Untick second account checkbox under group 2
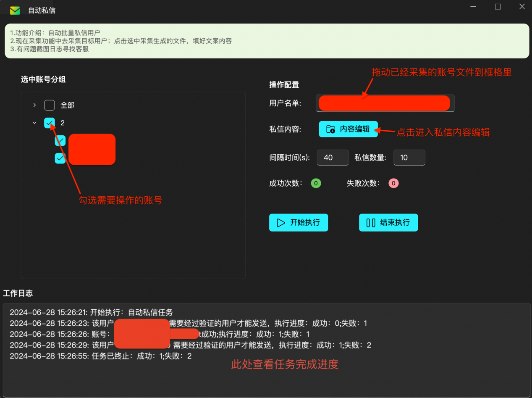Image resolution: width=532 pixels, height=398 pixels. tap(60, 158)
